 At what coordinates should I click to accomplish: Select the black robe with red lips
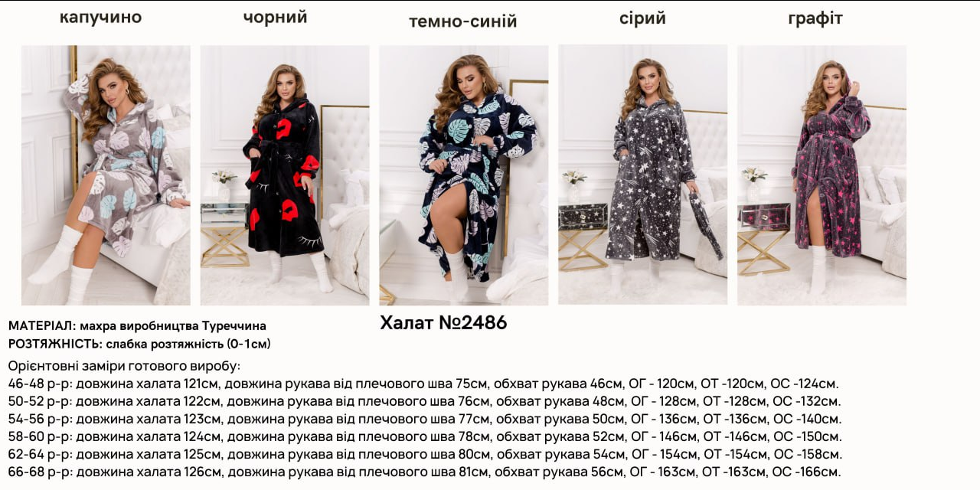285,175
